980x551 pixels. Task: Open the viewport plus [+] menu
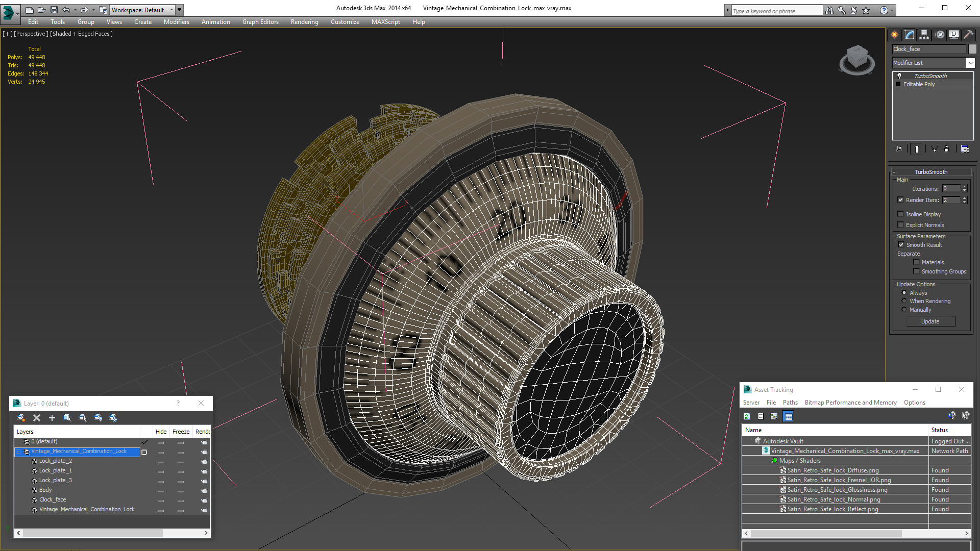tap(8, 34)
